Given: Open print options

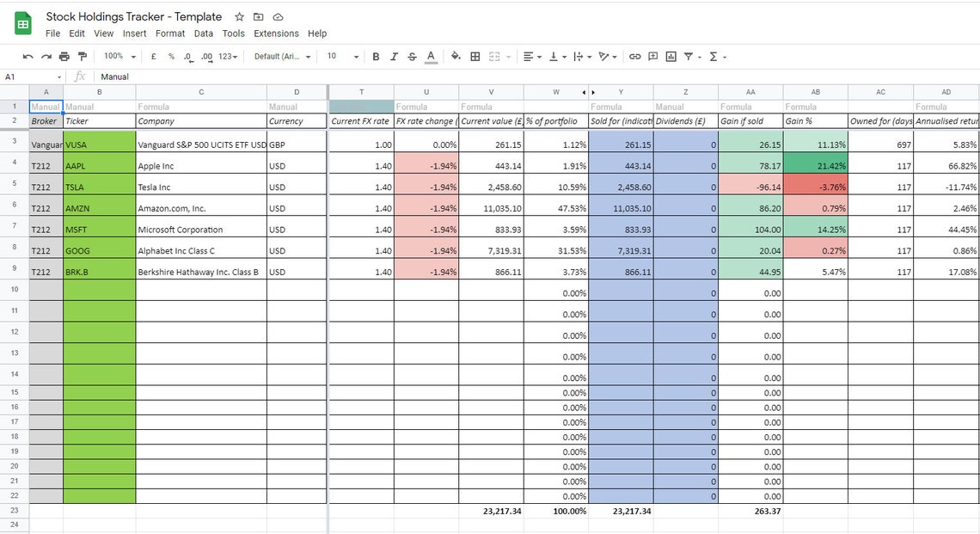Looking at the screenshot, I should tap(64, 56).
